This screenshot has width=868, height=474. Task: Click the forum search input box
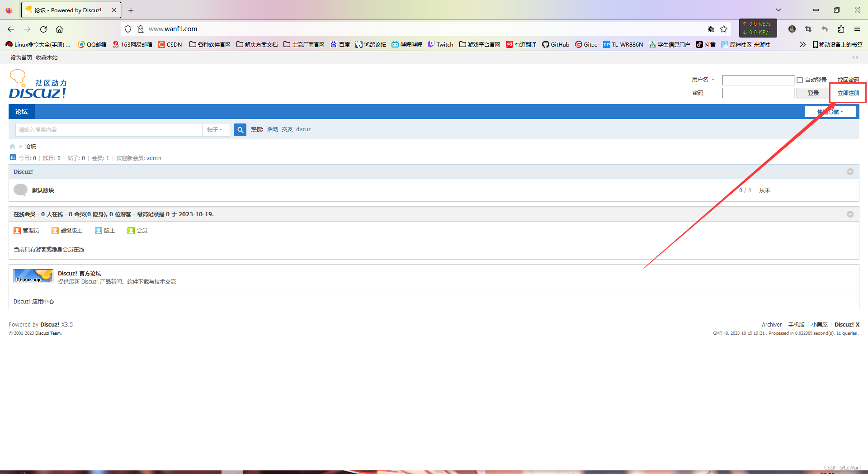108,130
